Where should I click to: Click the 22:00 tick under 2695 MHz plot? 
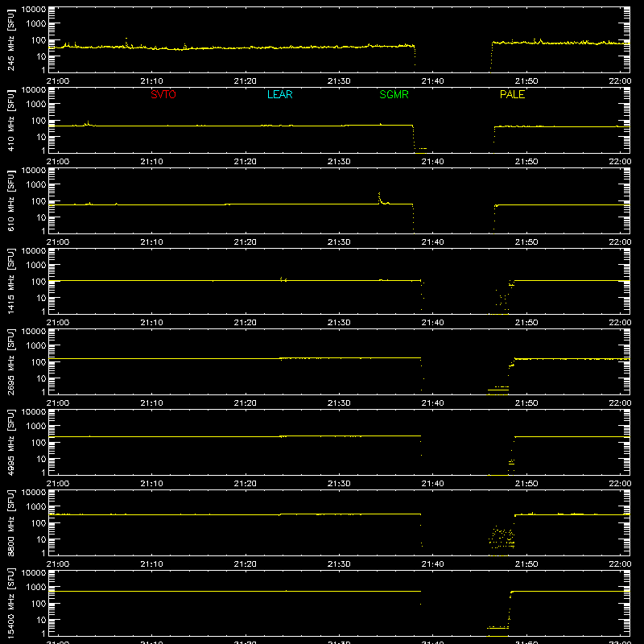click(620, 403)
